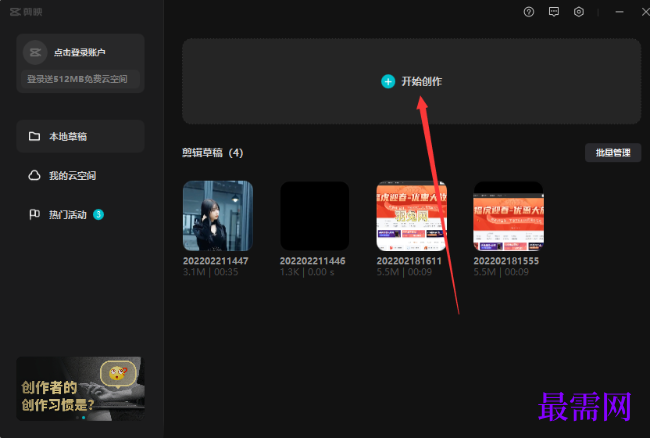This screenshot has width=650, height=438.
Task: Click draft name text 202202211446
Action: click(x=313, y=261)
